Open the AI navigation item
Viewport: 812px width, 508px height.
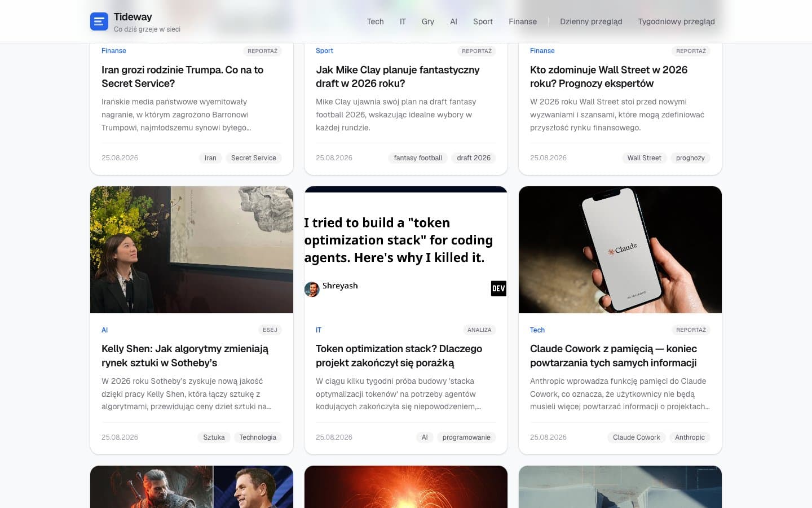click(x=453, y=21)
